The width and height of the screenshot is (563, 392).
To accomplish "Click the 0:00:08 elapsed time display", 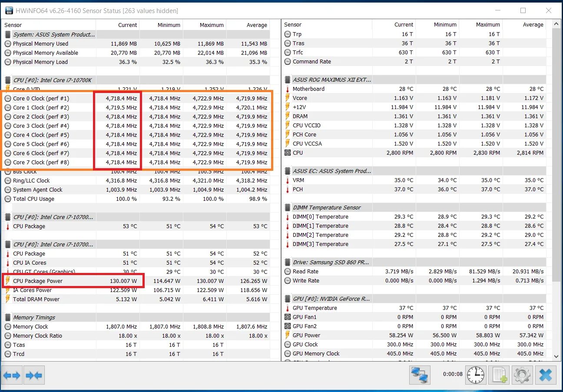I will [453, 374].
